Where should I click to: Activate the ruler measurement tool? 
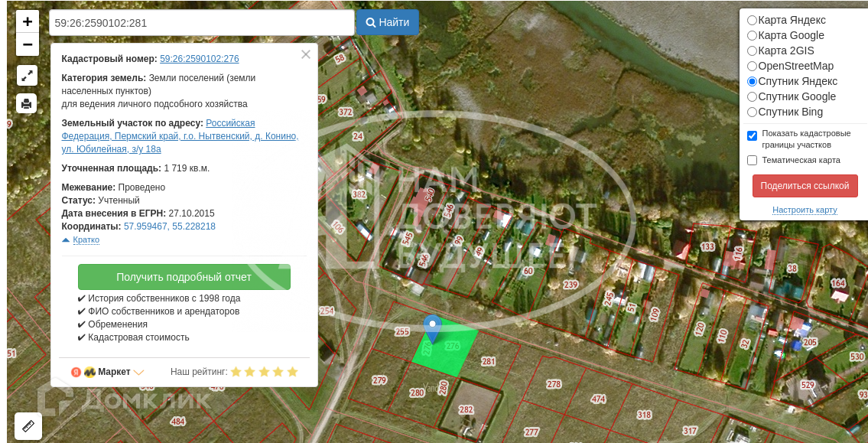28,426
